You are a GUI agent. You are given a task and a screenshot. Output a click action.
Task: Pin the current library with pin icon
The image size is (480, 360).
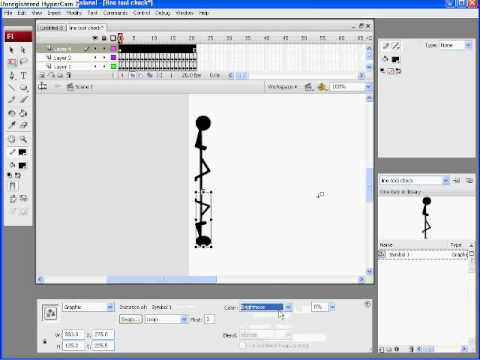456,180
